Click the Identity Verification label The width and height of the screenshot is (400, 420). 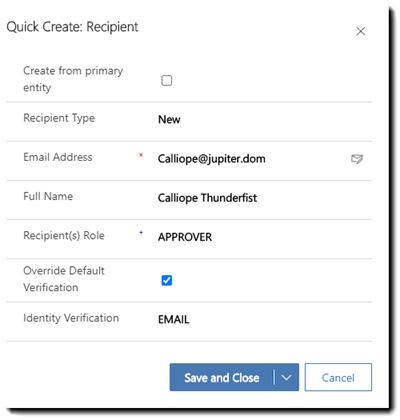[71, 318]
